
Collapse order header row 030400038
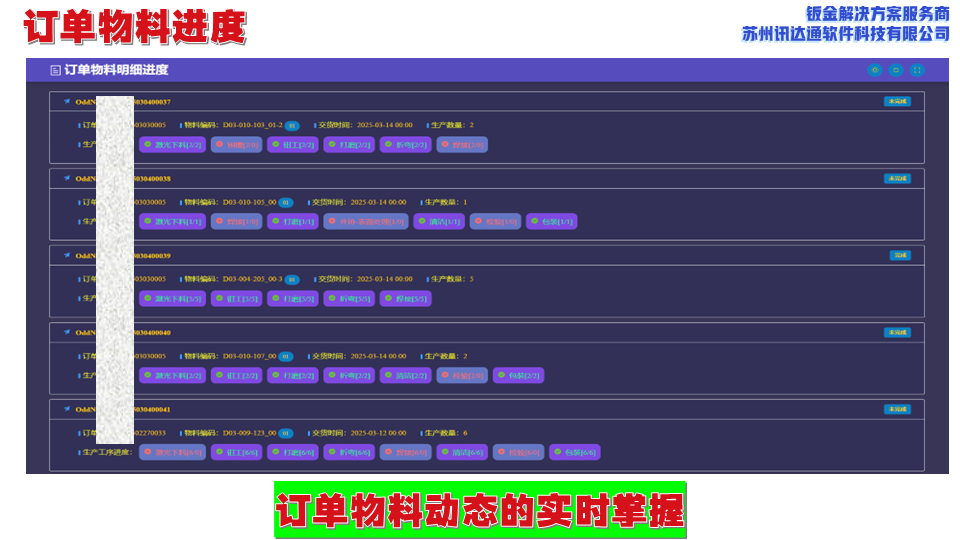(480, 178)
